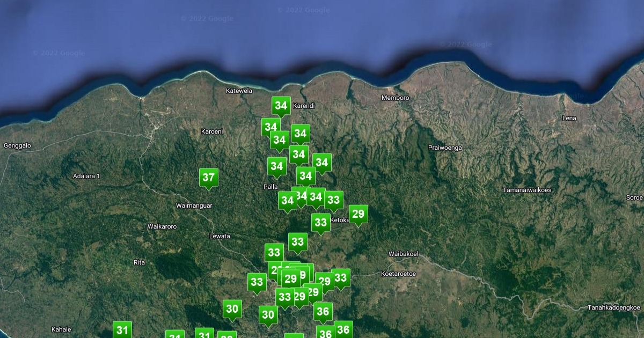Click the Kahale place label
This screenshot has height=338, width=644.
coord(61,329)
